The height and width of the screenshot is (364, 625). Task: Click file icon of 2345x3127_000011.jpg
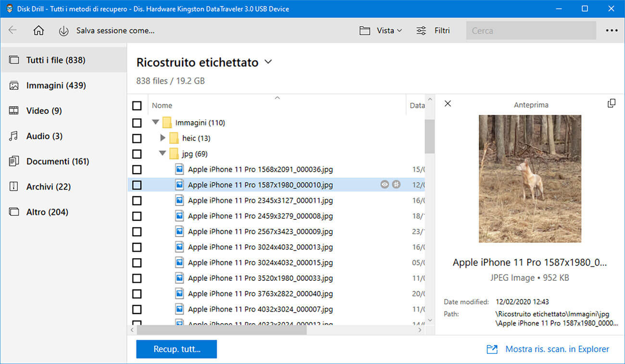coord(180,200)
